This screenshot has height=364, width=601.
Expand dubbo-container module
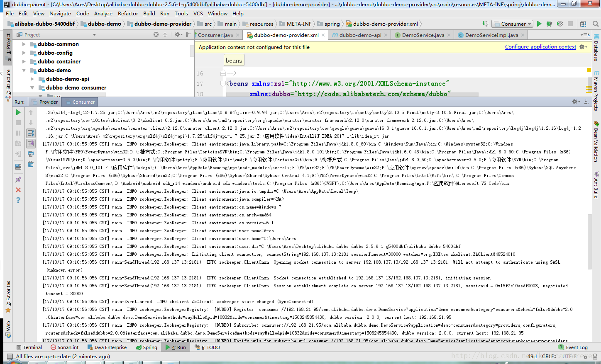[24, 61]
